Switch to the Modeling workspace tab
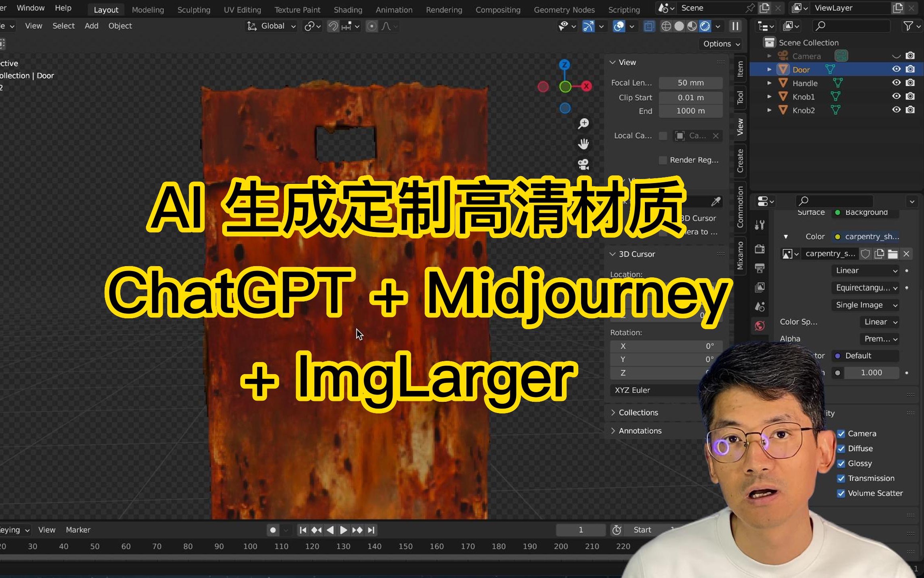 pyautogui.click(x=148, y=10)
